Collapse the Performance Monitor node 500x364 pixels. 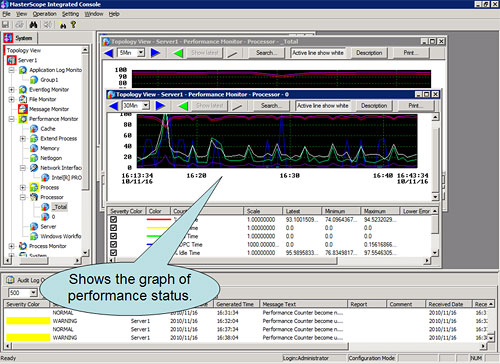(x=12, y=119)
